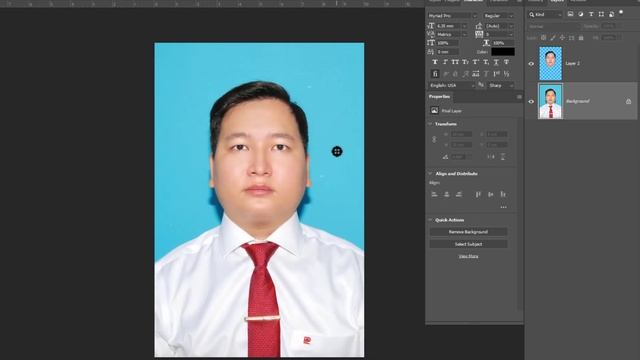Image resolution: width=640 pixels, height=360 pixels.
Task: Toggle OpenType titling alternates aa icon
Action: point(476,74)
